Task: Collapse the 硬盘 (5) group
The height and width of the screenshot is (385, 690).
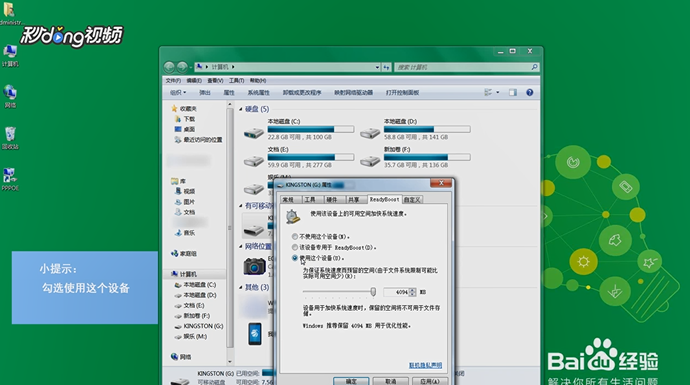Action: pos(241,109)
